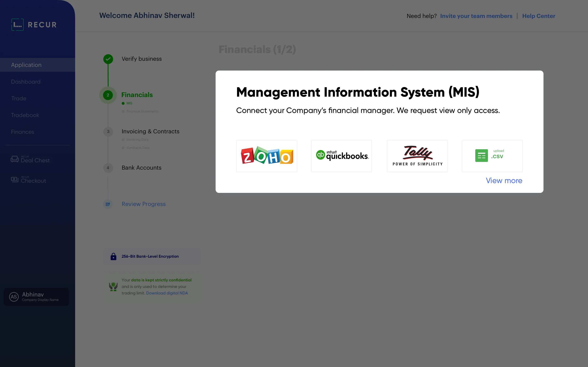Choose the Intuit QuickBooks tile
This screenshot has width=588, height=367.
(x=341, y=156)
